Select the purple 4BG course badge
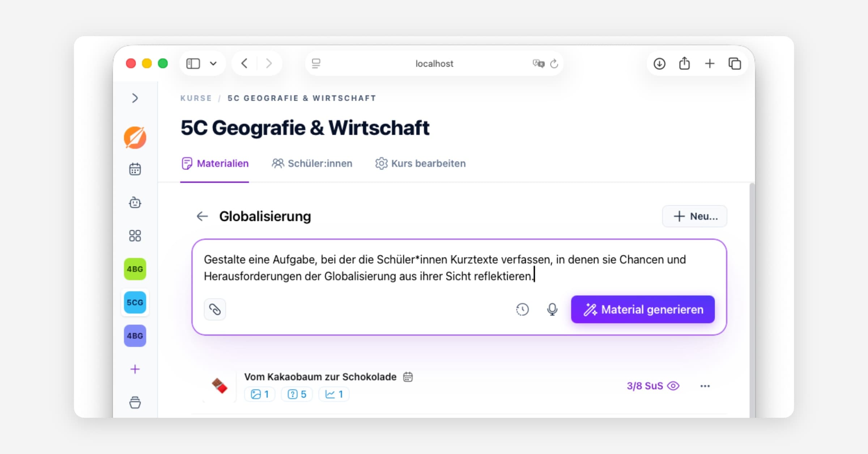Viewport: 868px width, 454px height. [x=135, y=336]
